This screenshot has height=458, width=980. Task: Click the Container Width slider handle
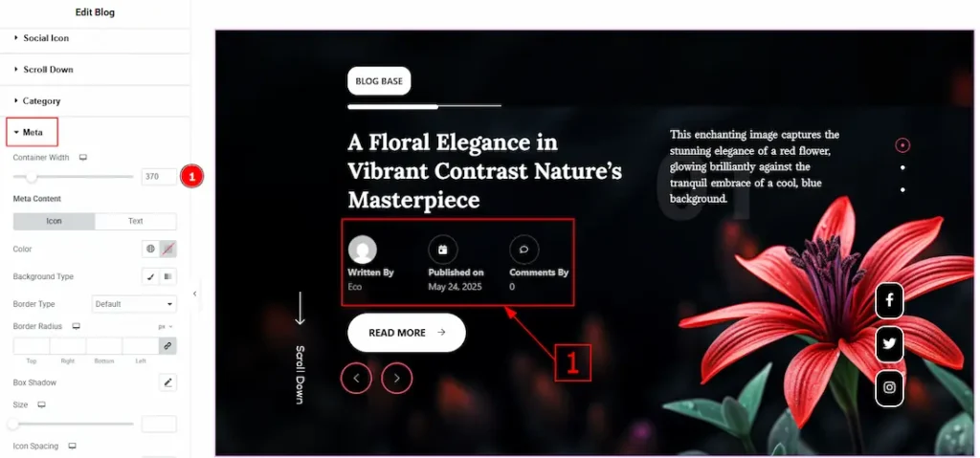(32, 177)
